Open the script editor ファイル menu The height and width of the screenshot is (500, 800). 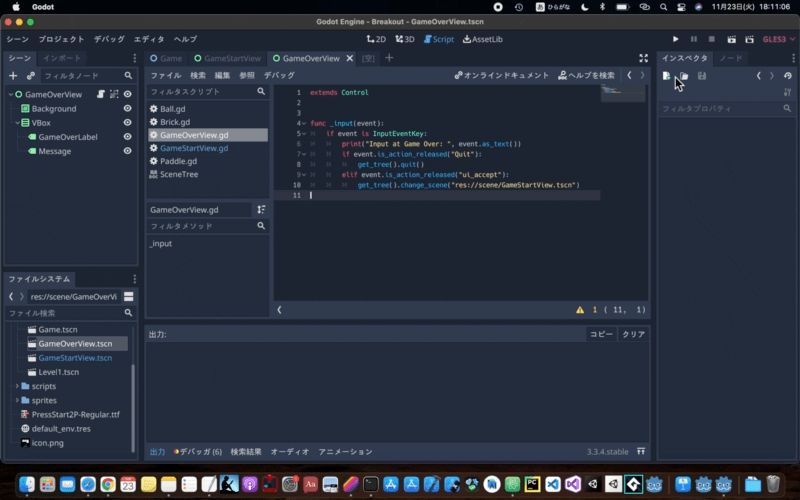pyautogui.click(x=166, y=75)
